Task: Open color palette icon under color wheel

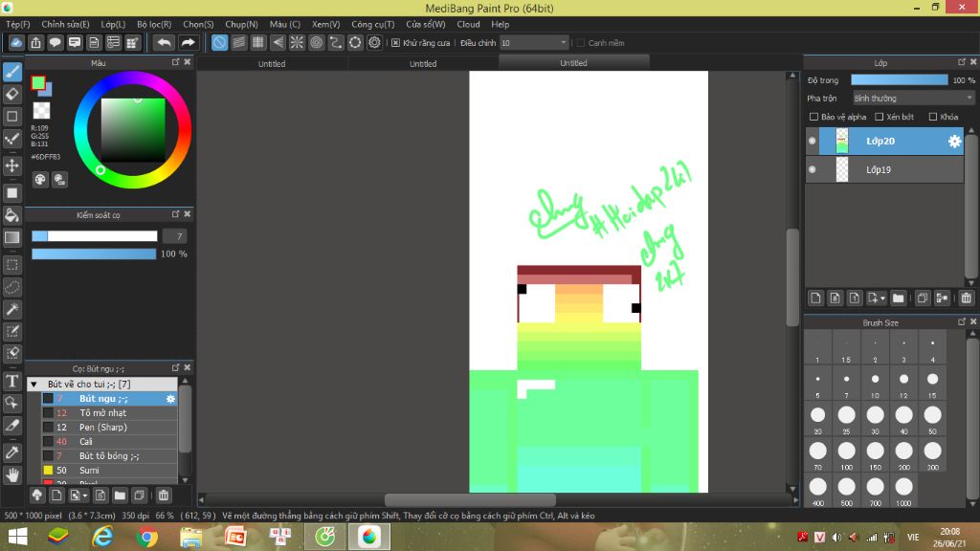Action: (40, 180)
